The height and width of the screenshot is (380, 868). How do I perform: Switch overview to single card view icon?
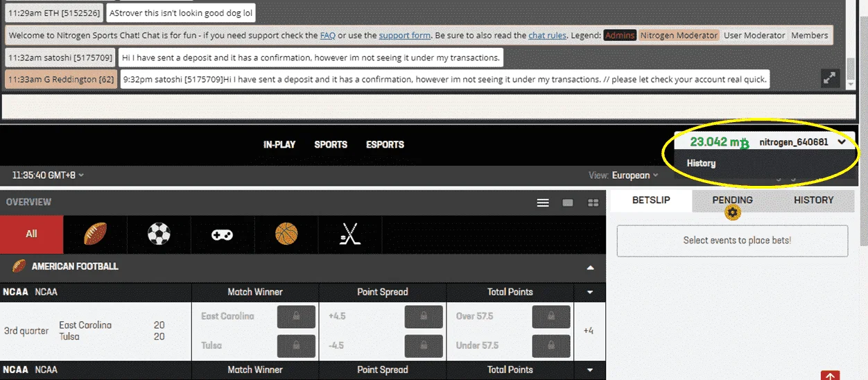point(568,203)
